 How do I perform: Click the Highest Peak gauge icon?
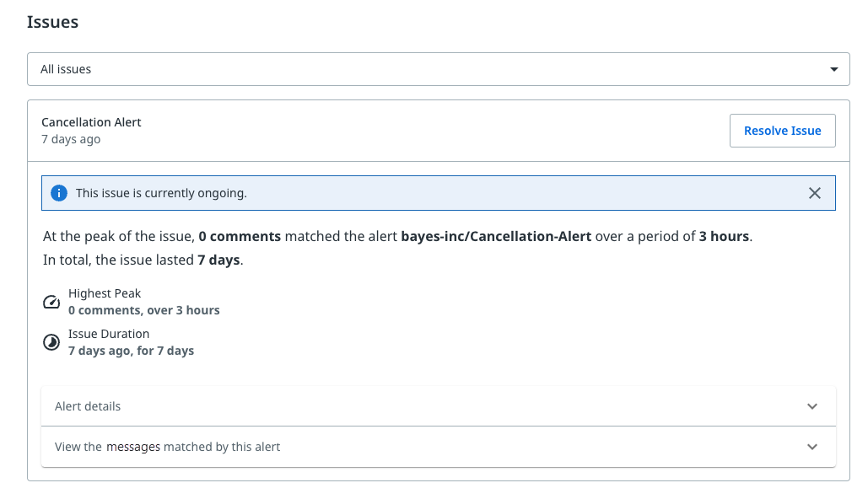tap(51, 302)
